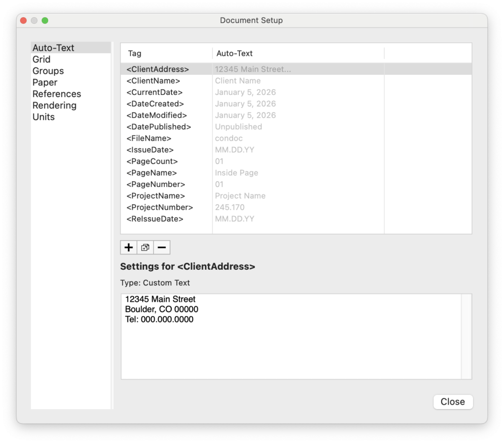Select the <CurrentDate> tag
This screenshot has width=504, height=443.
(154, 92)
